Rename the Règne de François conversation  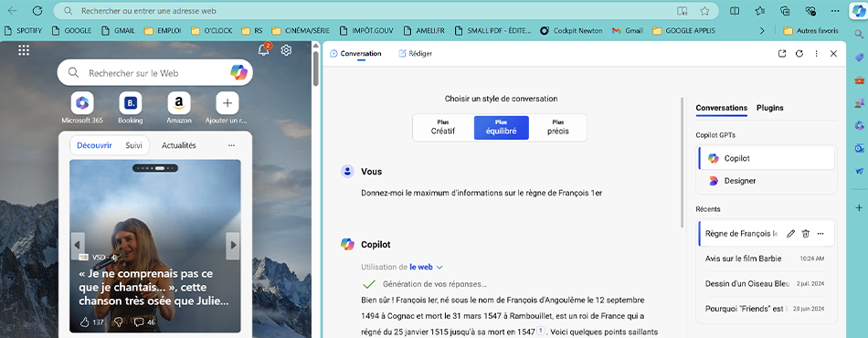point(790,234)
